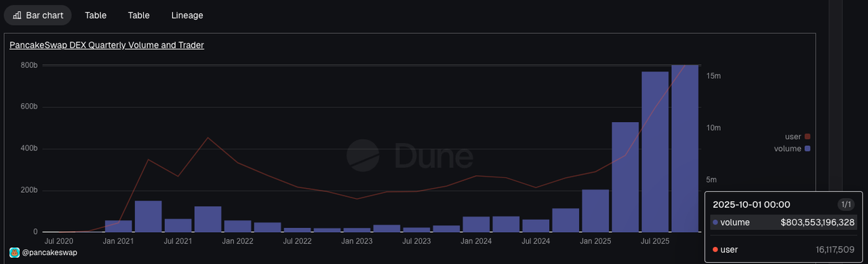
Task: Click the Jan 2021 x-axis label
Action: click(119, 241)
